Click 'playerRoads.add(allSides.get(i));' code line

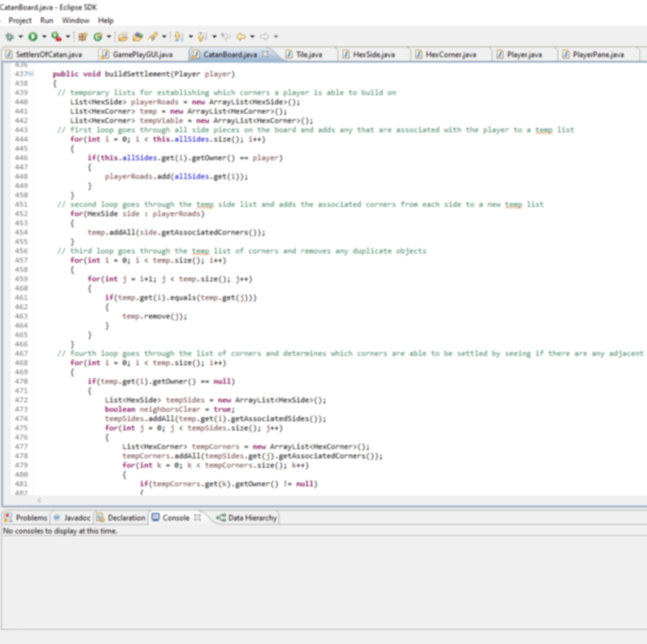176,177
